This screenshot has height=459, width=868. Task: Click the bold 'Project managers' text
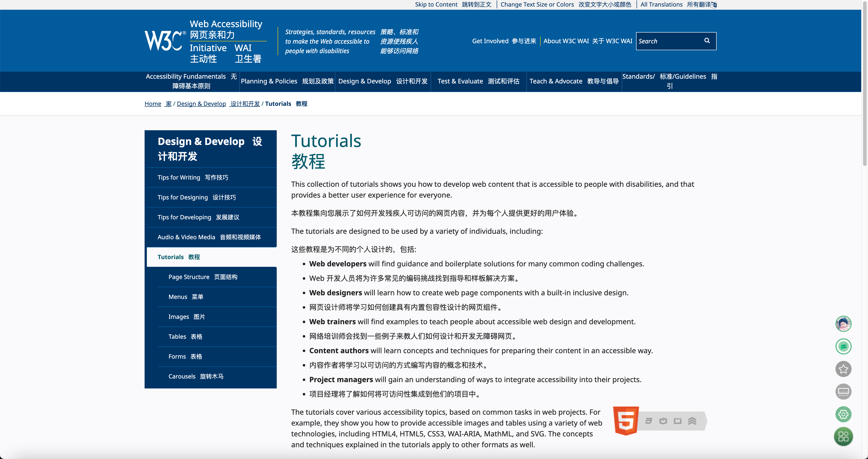click(x=341, y=380)
